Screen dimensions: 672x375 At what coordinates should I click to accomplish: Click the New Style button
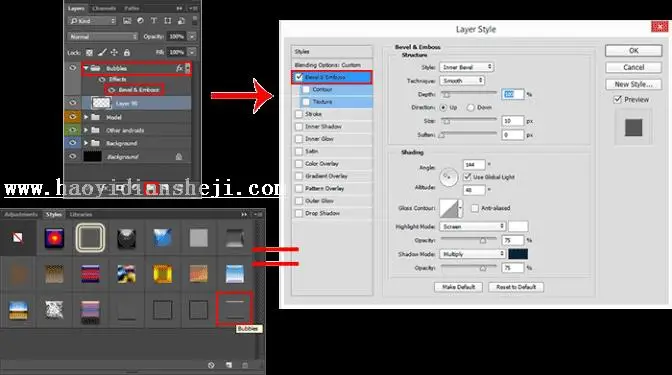[x=633, y=84]
